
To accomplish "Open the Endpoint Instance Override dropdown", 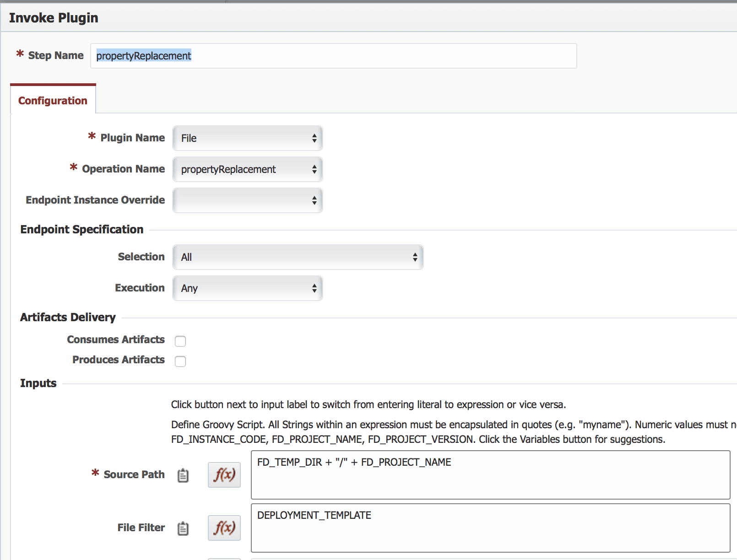I will pos(248,200).
